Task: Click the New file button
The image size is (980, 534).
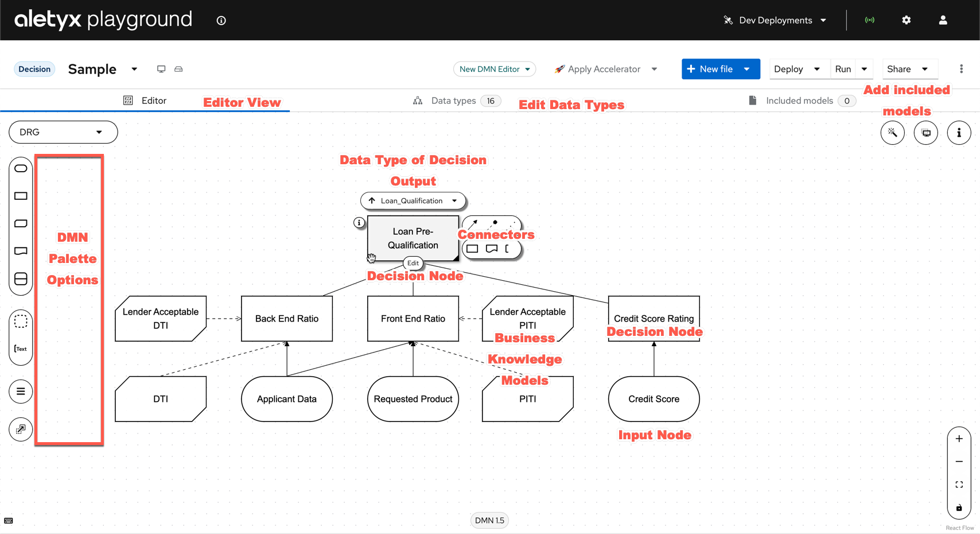Action: pyautogui.click(x=710, y=69)
